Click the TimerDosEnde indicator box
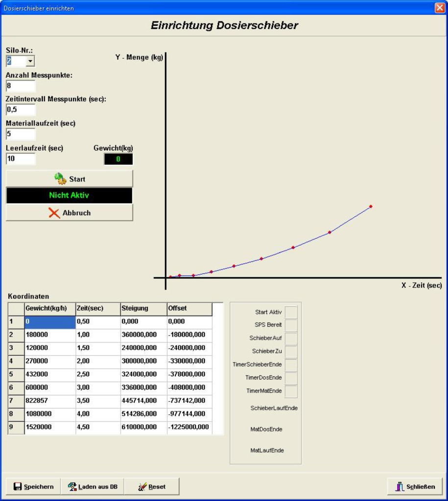Screen dimensions: 448x501 [x=291, y=378]
